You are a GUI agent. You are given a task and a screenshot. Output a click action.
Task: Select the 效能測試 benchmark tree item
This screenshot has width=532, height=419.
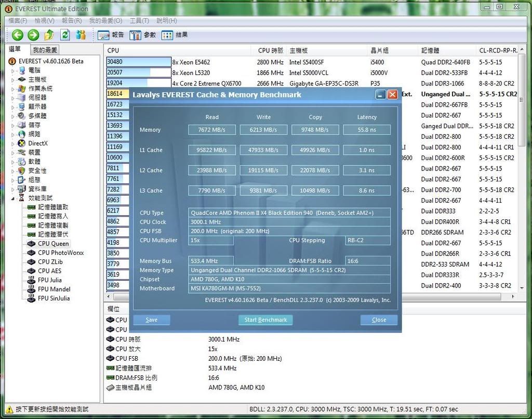point(40,198)
